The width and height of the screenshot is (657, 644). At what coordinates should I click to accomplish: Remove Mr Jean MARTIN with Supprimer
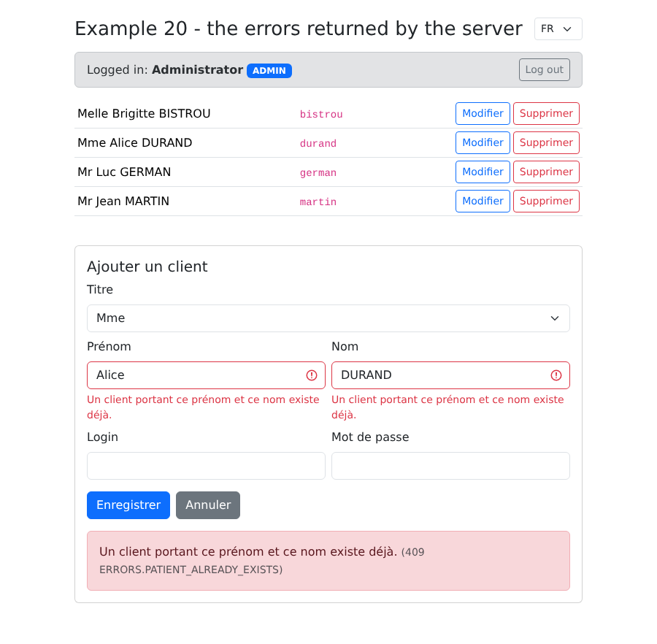click(x=546, y=201)
